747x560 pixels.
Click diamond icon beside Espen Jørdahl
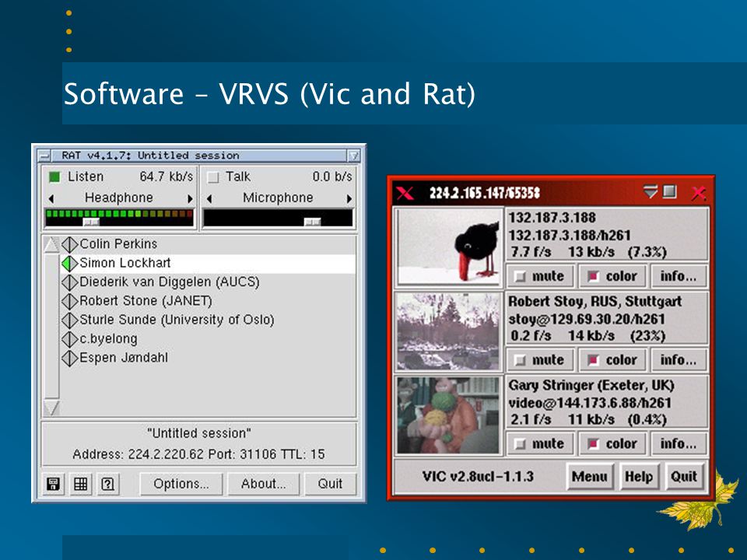(69, 358)
